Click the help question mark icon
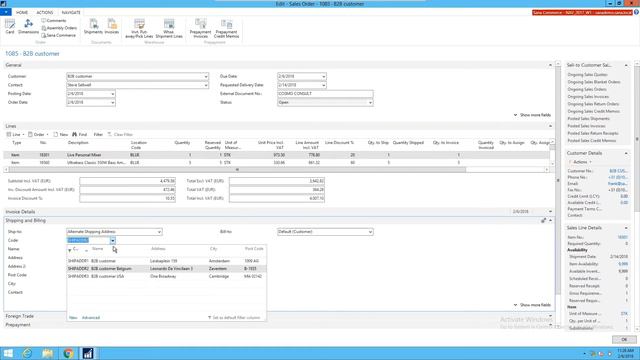The width and height of the screenshot is (640, 360). point(636,12)
